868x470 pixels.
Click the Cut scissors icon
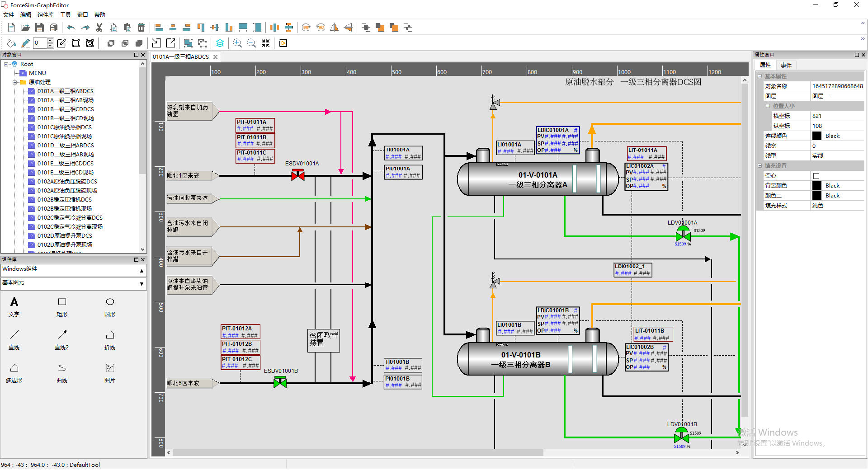[x=99, y=28]
